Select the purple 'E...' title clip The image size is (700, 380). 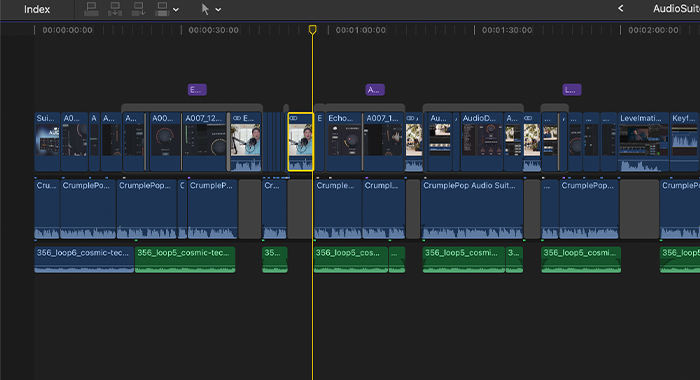pyautogui.click(x=197, y=90)
